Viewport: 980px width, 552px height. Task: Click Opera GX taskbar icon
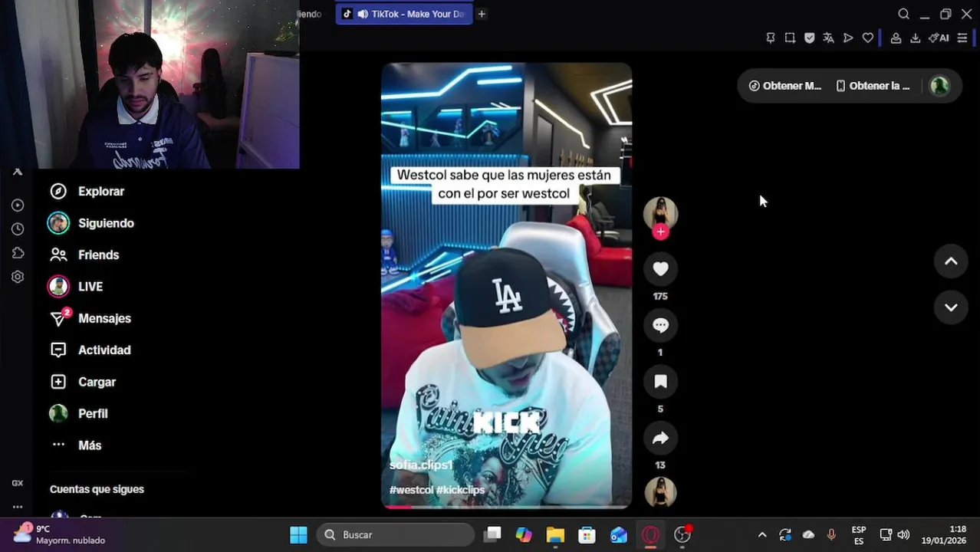(x=650, y=535)
